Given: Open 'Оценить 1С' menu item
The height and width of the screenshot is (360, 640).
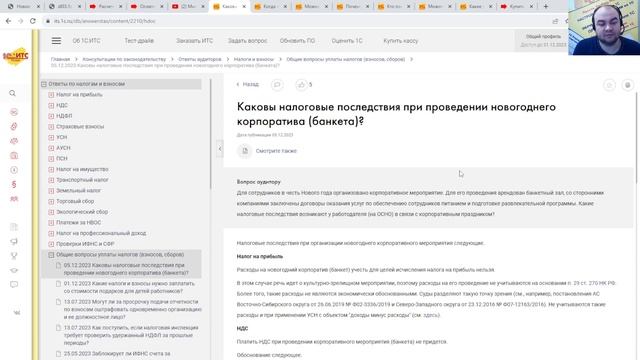Looking at the screenshot, I should click(x=347, y=41).
